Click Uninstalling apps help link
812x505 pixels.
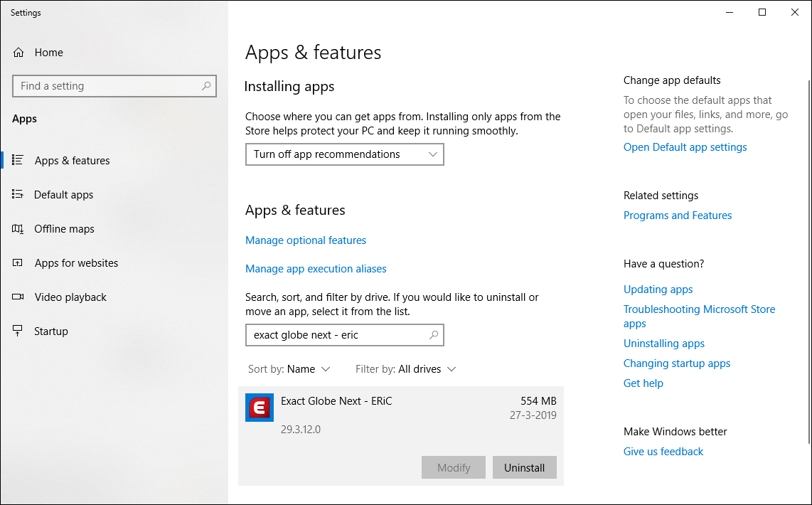[664, 344]
